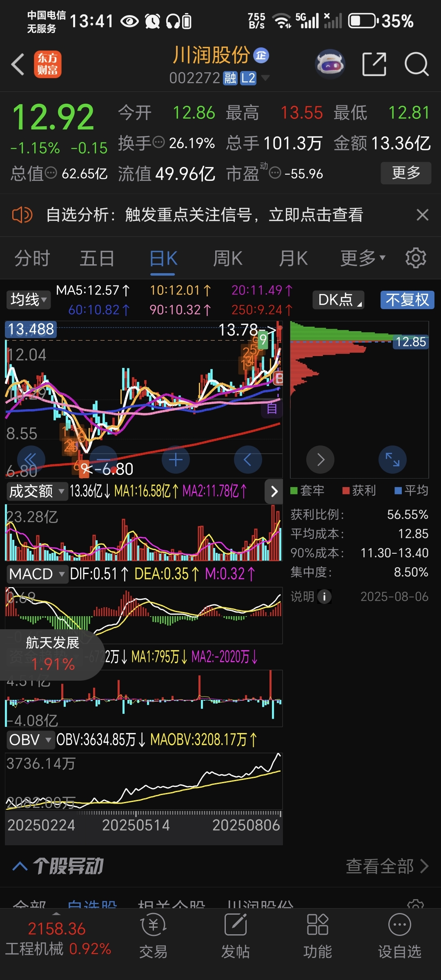Image resolution: width=441 pixels, height=980 pixels.
Task: Switch to the 五日 tab
Action: tap(97, 258)
